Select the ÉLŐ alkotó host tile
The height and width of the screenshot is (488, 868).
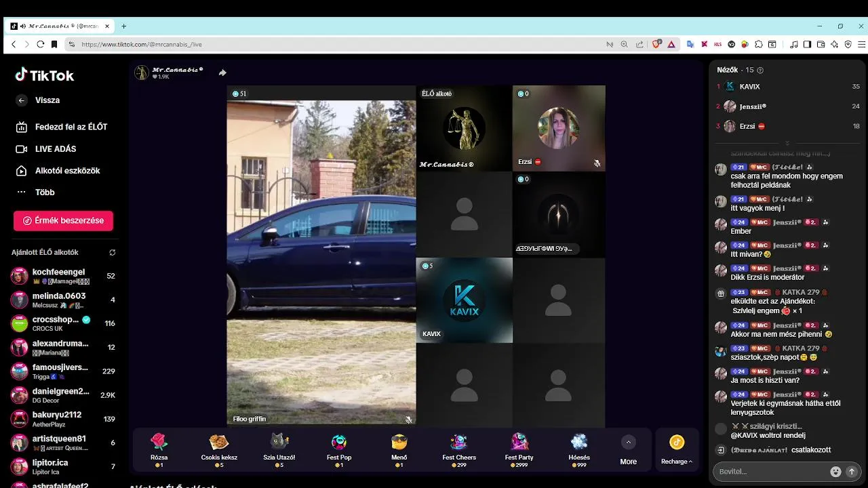(464, 128)
